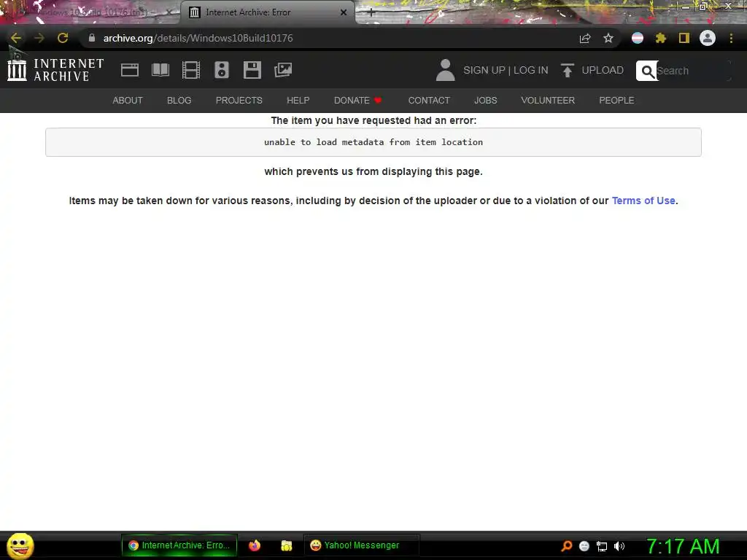Click the 'unable to load metadata' error text
Screen dimensions: 747x560
(373, 142)
